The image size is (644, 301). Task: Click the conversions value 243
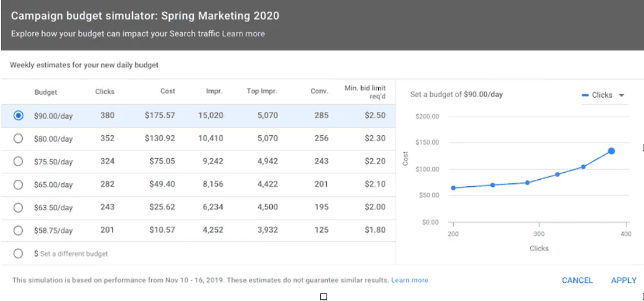coord(321,162)
